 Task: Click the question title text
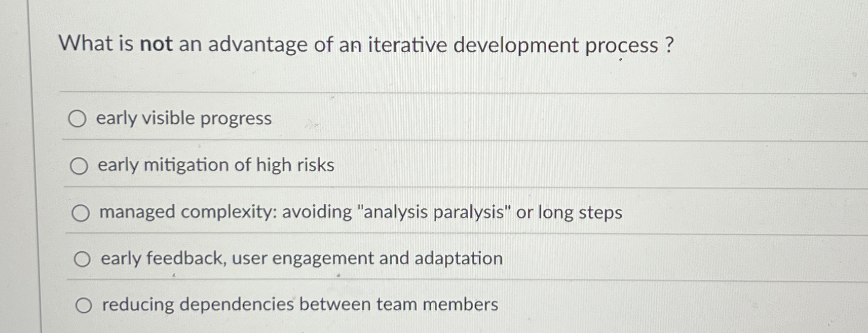pos(365,45)
